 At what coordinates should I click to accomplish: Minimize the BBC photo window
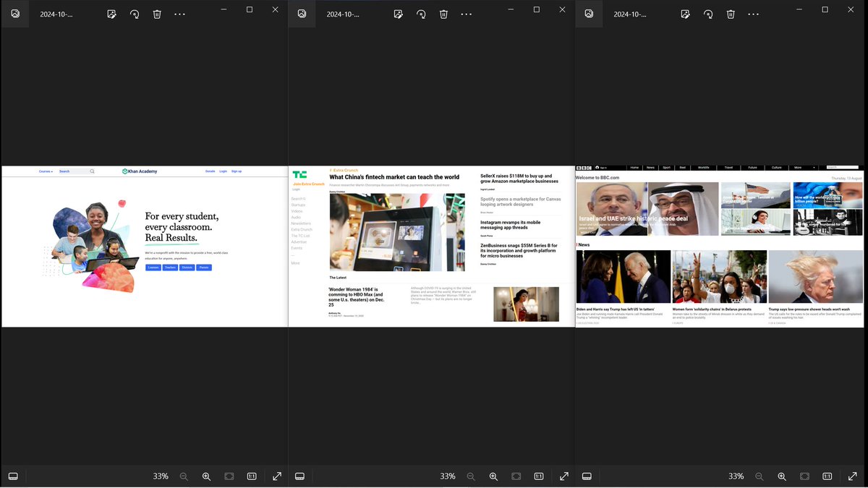(x=799, y=9)
